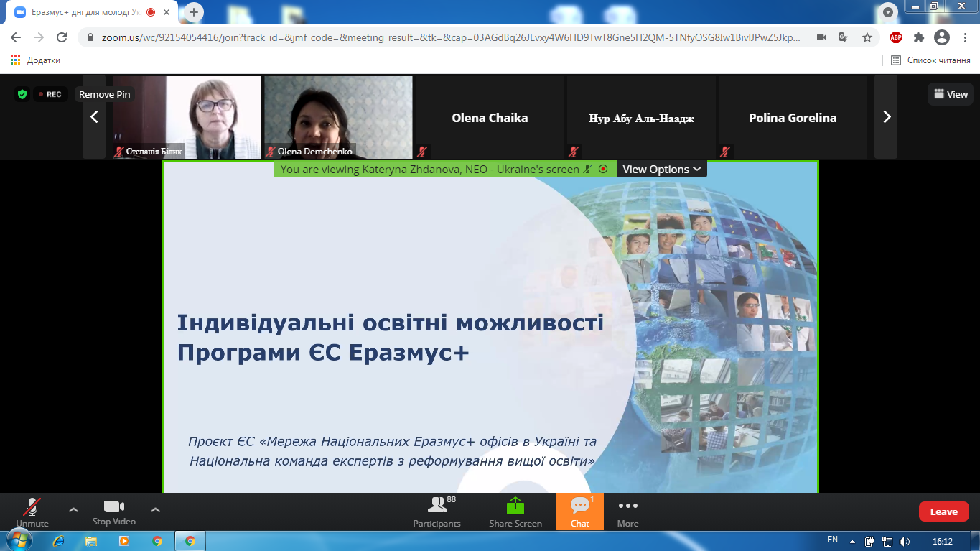Expand the View Options dropdown
This screenshot has height=551, width=980.
(x=662, y=169)
